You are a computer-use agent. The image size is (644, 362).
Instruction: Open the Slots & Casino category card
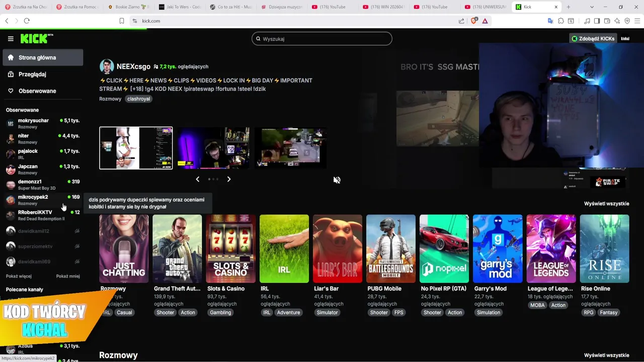coord(231,248)
